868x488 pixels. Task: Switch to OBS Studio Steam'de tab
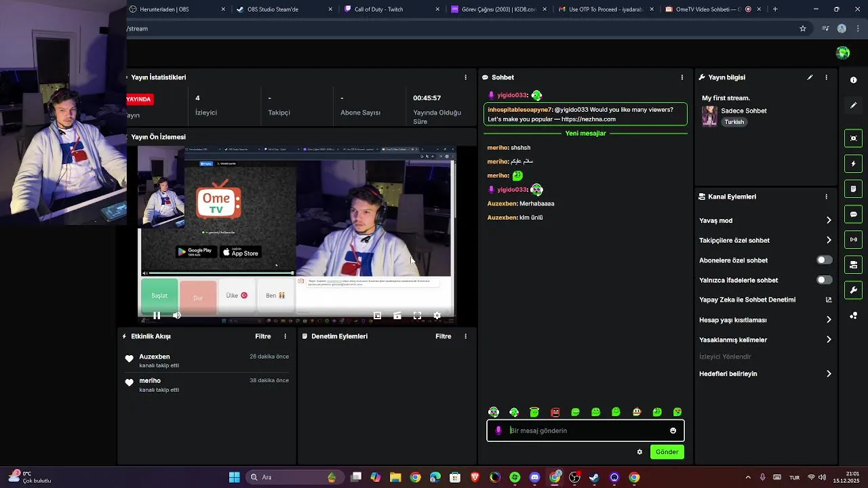point(284,9)
